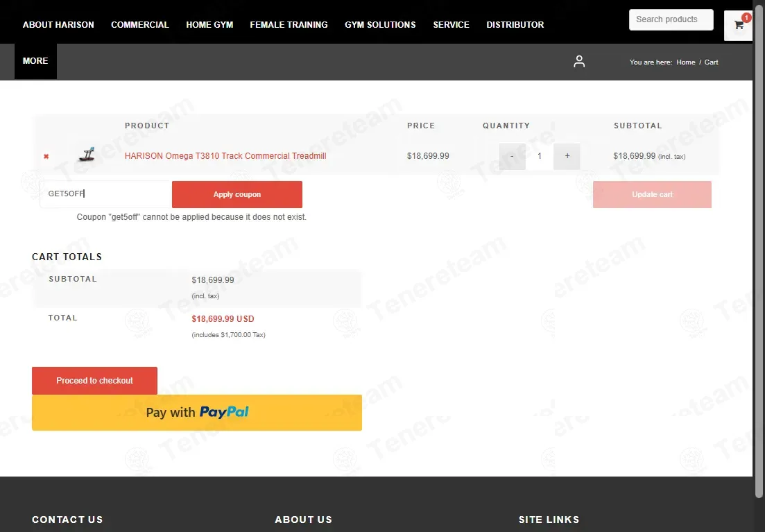765x532 pixels.
Task: Click the CART TOTALS heading
Action: click(67, 257)
